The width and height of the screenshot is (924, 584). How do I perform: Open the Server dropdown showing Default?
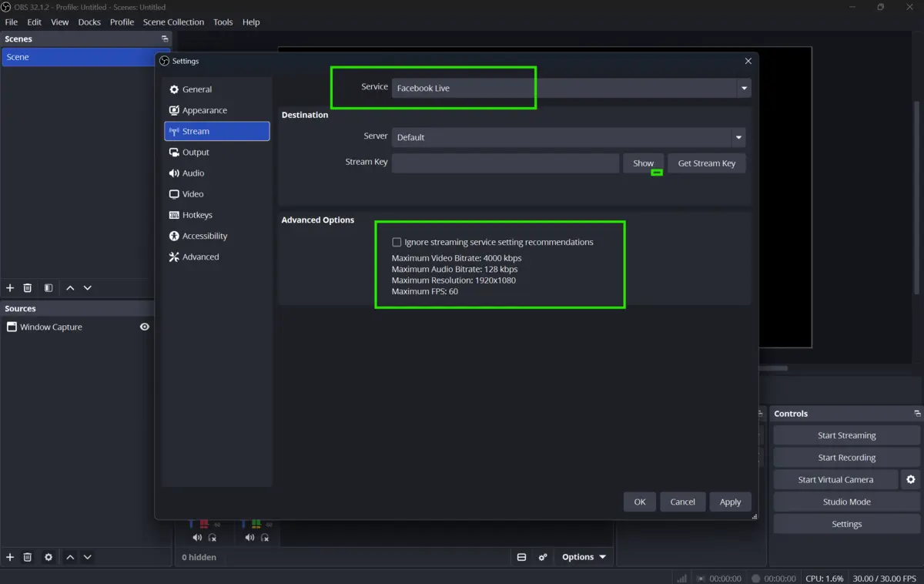pos(568,137)
